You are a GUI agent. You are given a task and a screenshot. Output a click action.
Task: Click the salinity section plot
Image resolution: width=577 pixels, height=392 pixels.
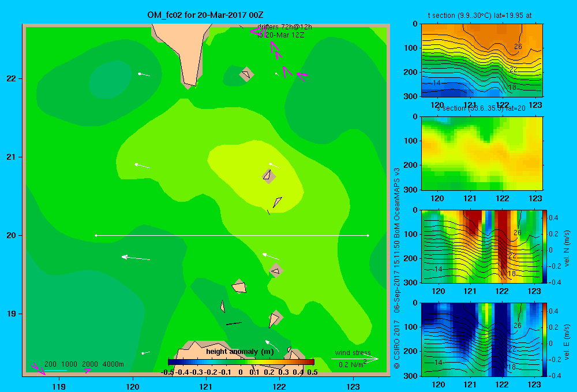pyautogui.click(x=482, y=153)
